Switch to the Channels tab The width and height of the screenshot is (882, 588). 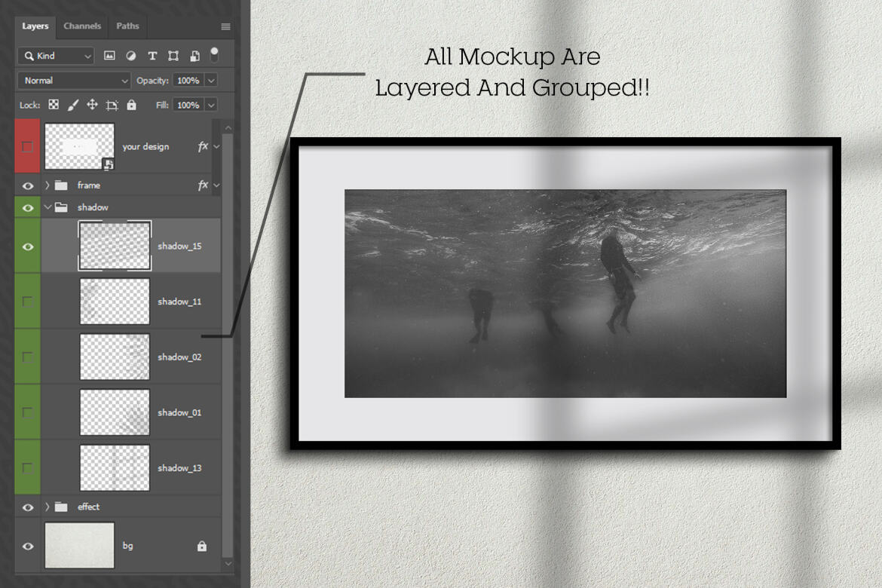coord(81,26)
